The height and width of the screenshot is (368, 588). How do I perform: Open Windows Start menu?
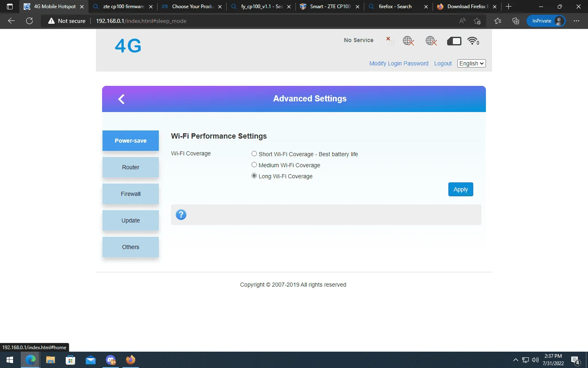[10, 360]
